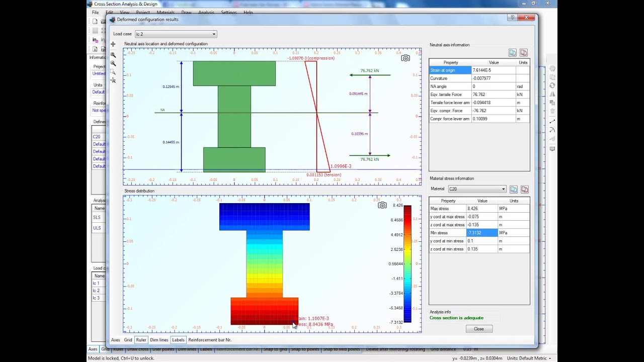This screenshot has width=644, height=362.
Task: Select the Curvature value -0.007977
Action: tap(493, 78)
